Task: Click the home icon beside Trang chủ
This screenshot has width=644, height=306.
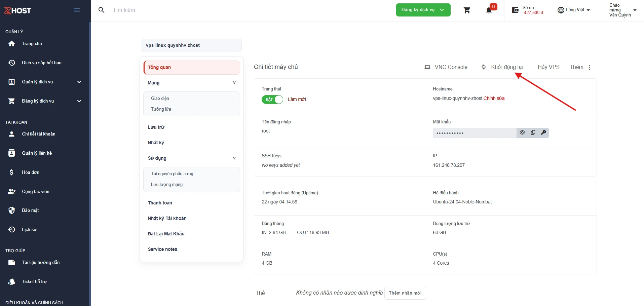Action: pos(12,44)
